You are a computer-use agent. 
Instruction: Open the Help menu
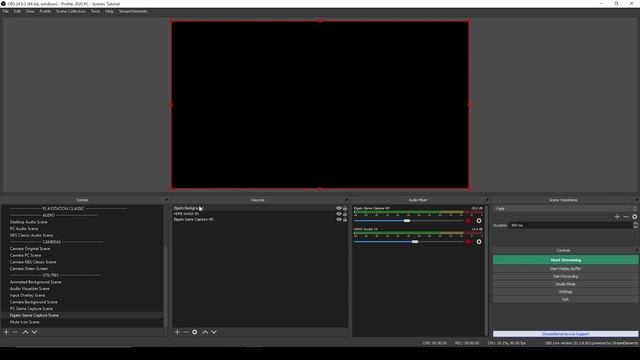point(109,11)
